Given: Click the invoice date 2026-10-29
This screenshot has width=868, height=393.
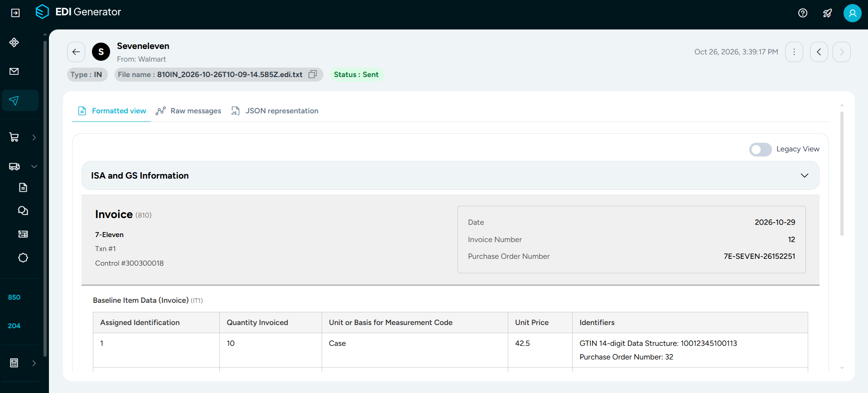Looking at the screenshot, I should (775, 222).
